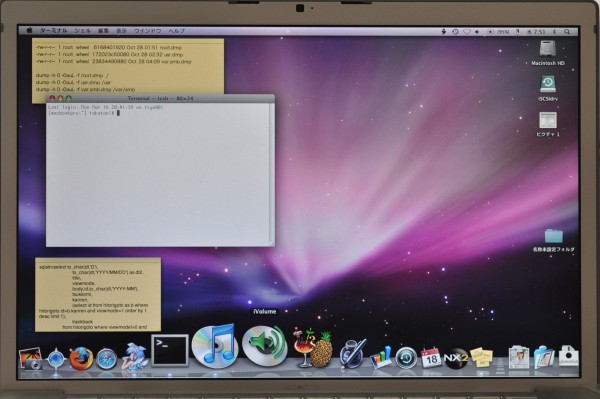
Task: Open the Apple menu
Action: click(29, 31)
